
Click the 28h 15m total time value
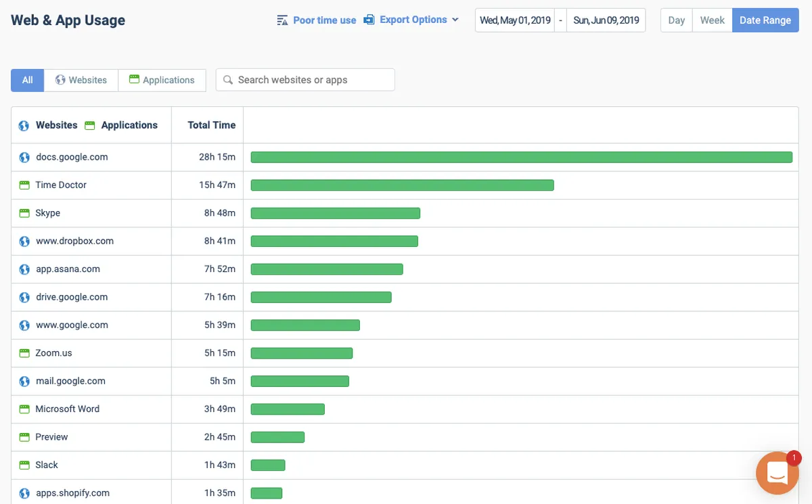tap(217, 157)
